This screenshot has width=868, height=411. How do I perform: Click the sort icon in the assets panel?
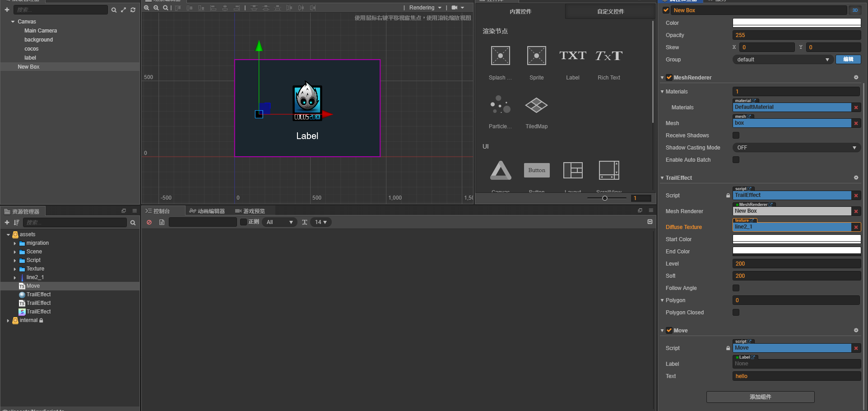[x=16, y=222]
